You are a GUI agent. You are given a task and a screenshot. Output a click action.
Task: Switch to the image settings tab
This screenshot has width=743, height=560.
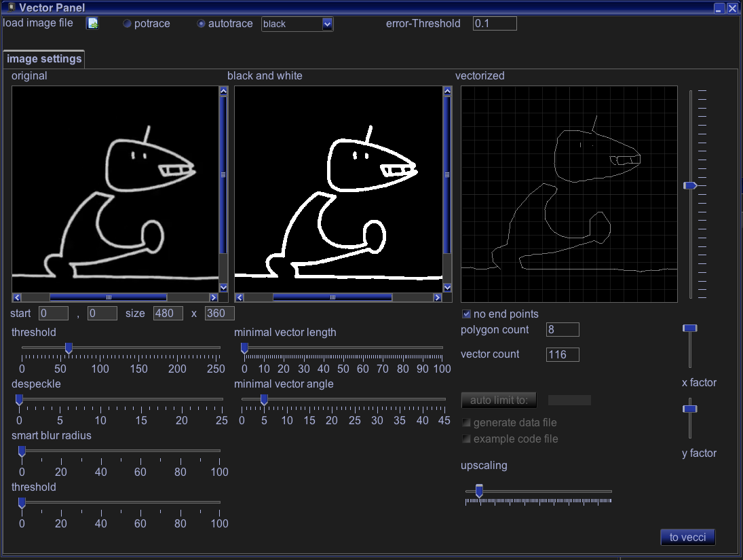(x=44, y=59)
